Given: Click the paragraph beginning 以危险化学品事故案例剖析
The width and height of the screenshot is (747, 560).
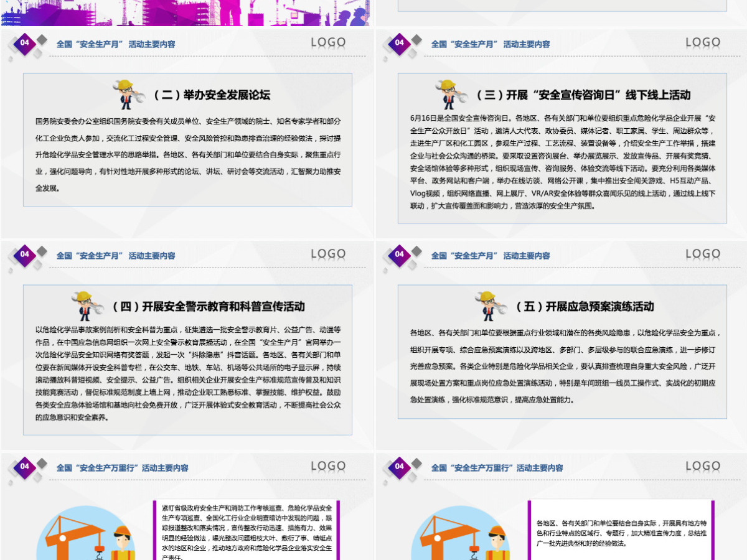Looking at the screenshot, I should click(x=188, y=373).
